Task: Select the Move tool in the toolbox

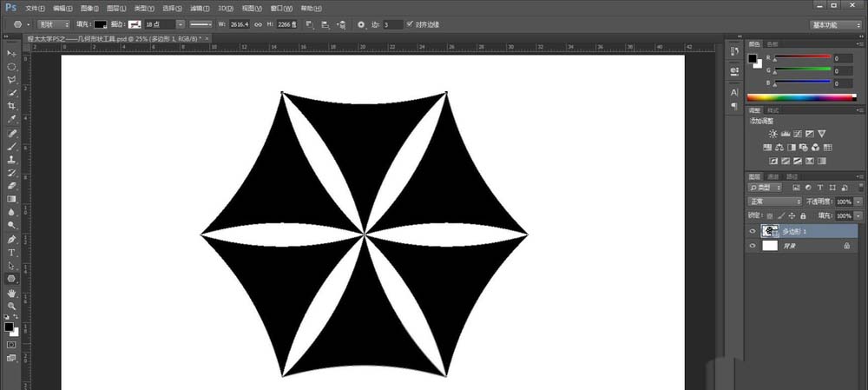Action: coord(12,54)
